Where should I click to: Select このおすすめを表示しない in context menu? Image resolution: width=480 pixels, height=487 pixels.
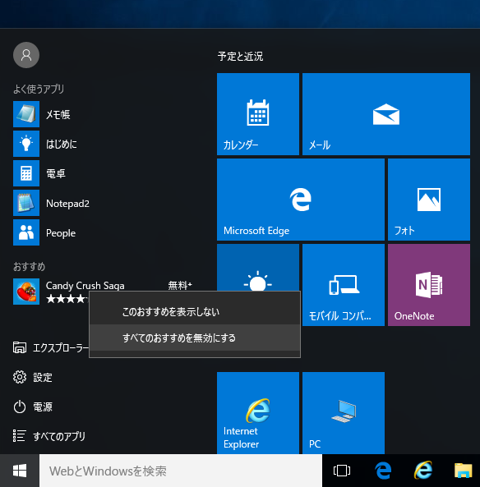click(x=195, y=312)
